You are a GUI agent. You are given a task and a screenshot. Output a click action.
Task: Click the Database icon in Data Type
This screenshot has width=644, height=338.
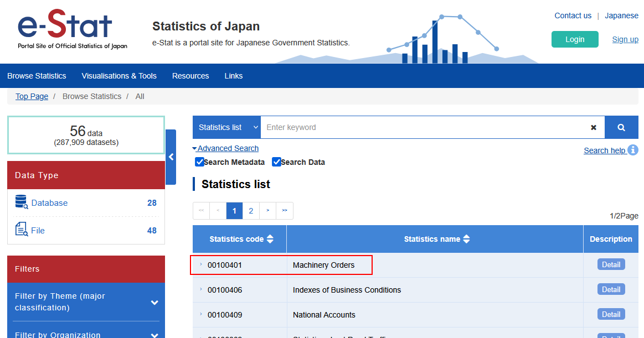22,202
